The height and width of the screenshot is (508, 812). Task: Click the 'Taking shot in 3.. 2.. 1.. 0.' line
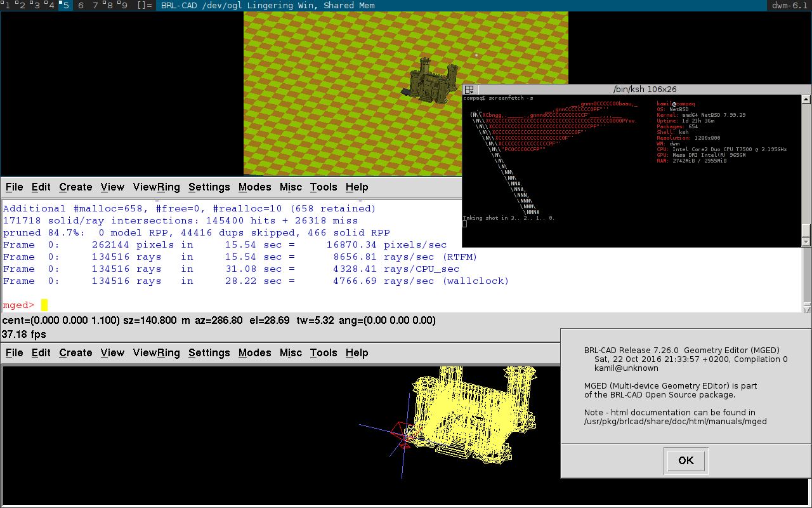(509, 218)
